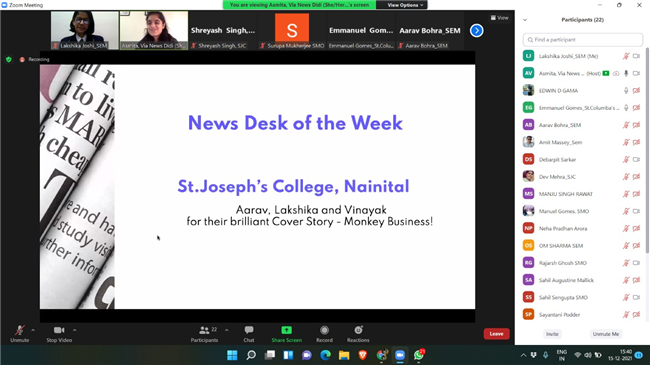
Task: Click the microphone tray icon
Action: coord(546,355)
